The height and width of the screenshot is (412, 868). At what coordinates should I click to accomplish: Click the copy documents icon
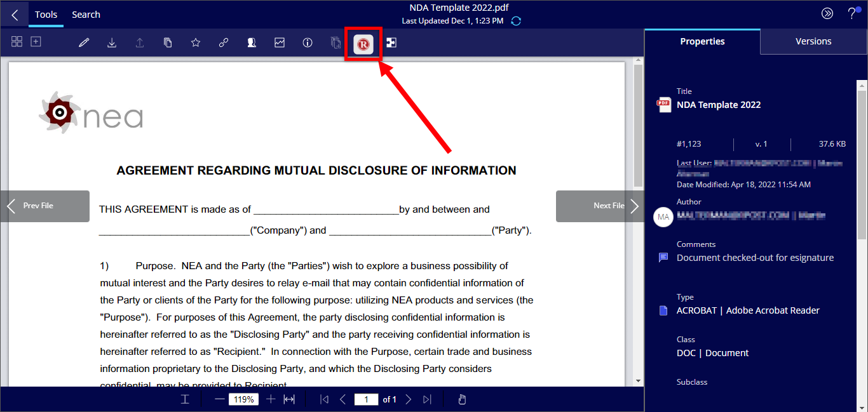pyautogui.click(x=168, y=43)
